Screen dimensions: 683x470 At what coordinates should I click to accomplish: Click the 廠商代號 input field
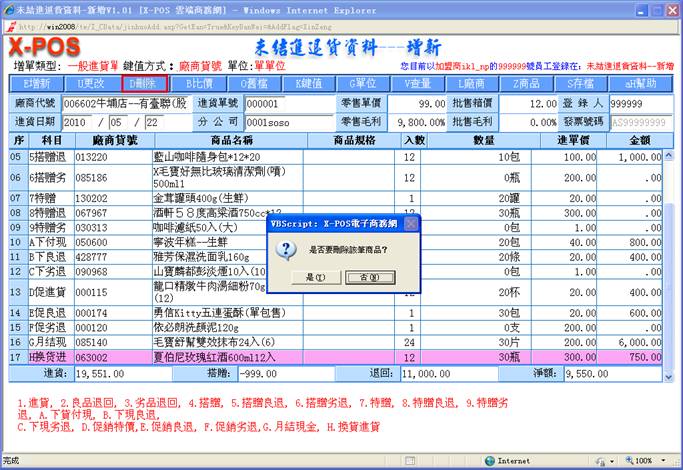tap(124, 103)
